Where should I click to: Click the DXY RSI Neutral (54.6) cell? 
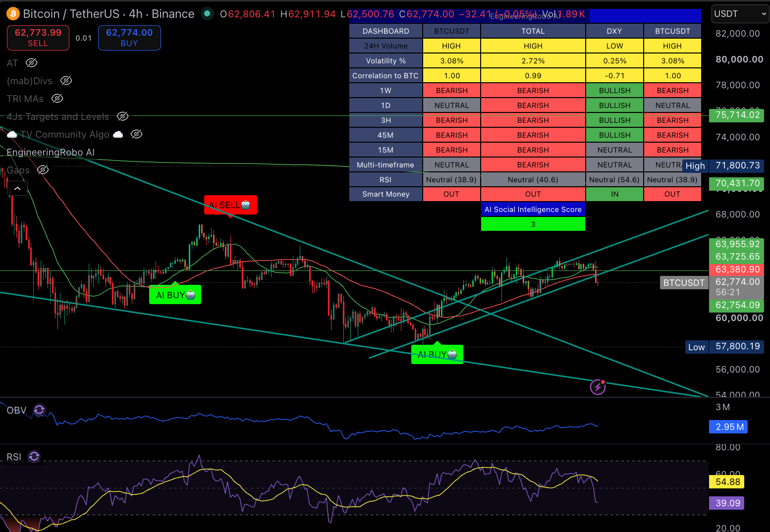(614, 179)
